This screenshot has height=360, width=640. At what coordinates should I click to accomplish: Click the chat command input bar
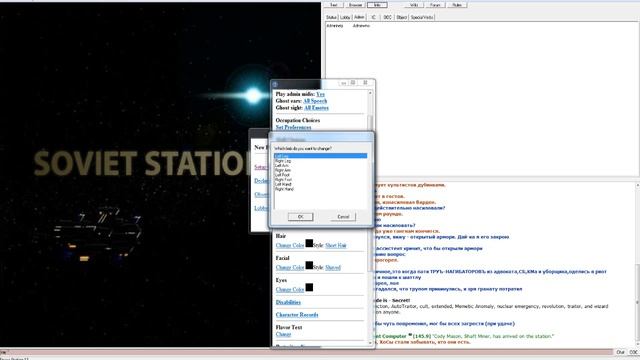click(x=306, y=352)
